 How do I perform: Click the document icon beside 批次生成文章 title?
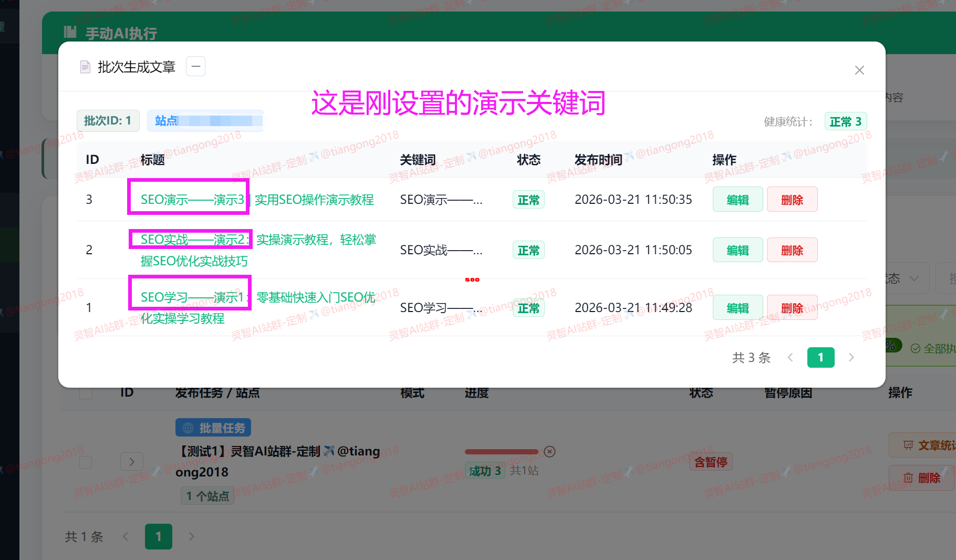point(85,66)
